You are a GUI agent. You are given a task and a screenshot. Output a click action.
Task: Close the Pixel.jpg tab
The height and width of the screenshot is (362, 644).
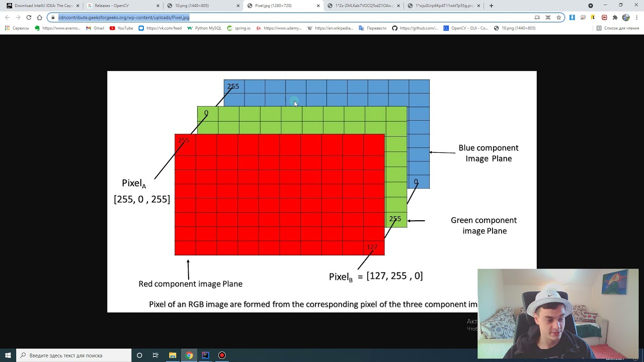(318, 6)
